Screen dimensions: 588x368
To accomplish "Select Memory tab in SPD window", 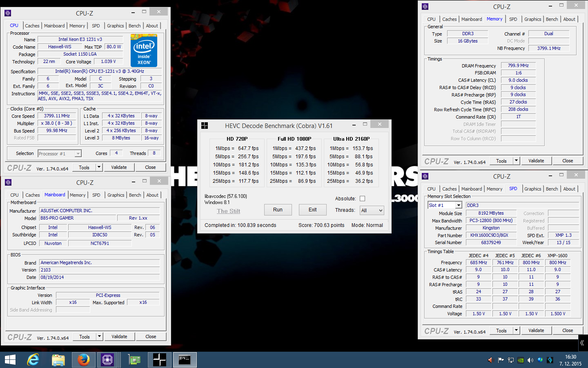I will click(494, 189).
